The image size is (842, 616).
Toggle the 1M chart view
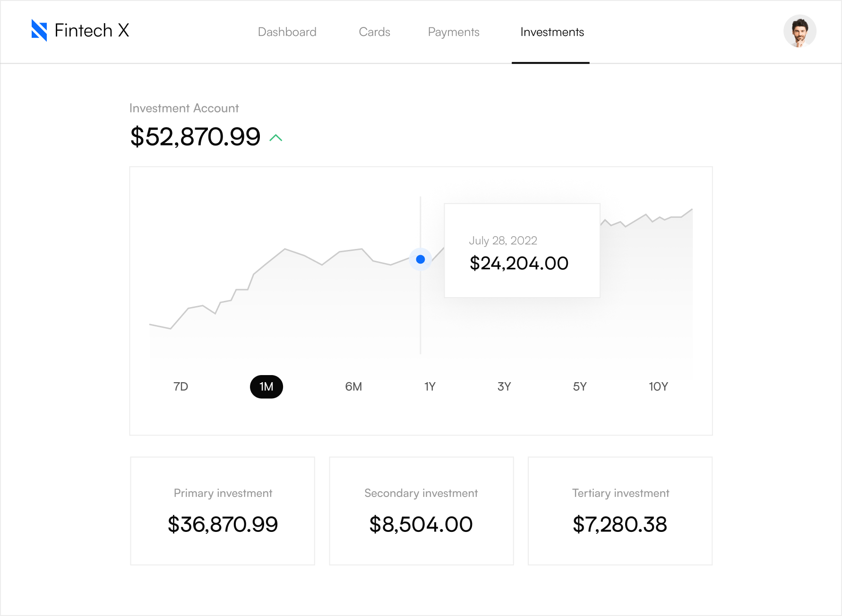pos(266,386)
